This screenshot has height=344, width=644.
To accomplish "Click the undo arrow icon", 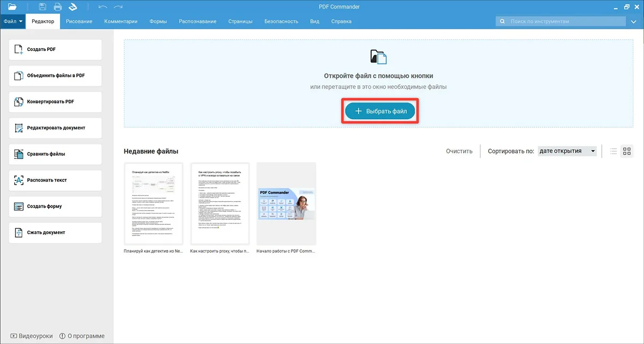I will click(x=103, y=7).
